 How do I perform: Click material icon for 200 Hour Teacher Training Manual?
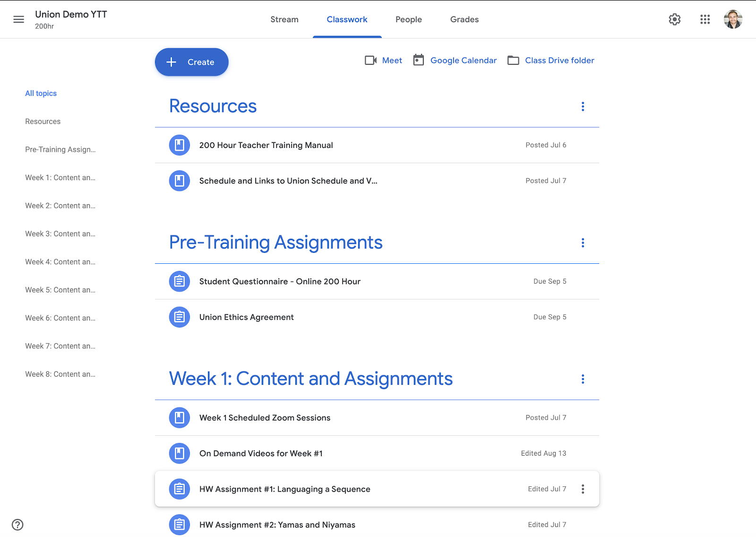click(180, 145)
